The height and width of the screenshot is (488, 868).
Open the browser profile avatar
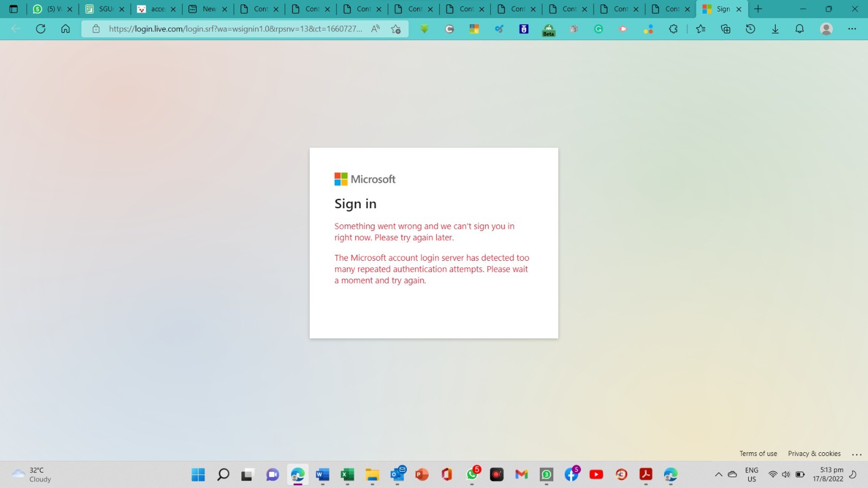(826, 29)
